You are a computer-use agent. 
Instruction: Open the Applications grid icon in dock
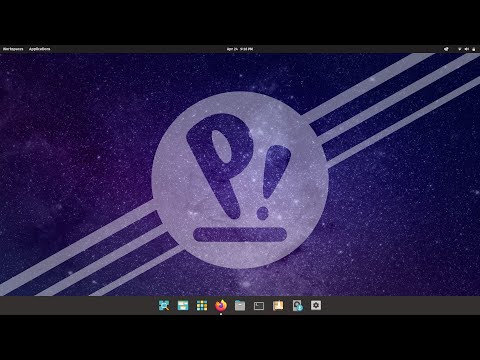[202, 305]
